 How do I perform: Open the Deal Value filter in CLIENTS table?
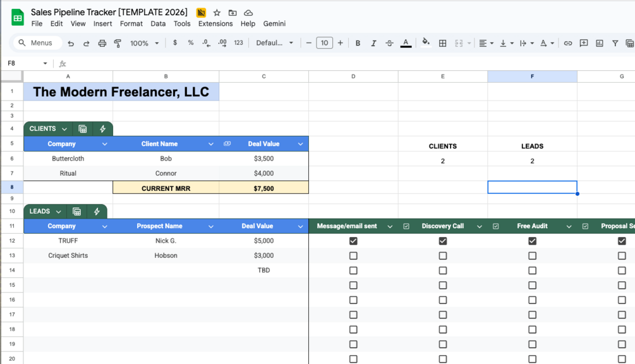click(300, 143)
